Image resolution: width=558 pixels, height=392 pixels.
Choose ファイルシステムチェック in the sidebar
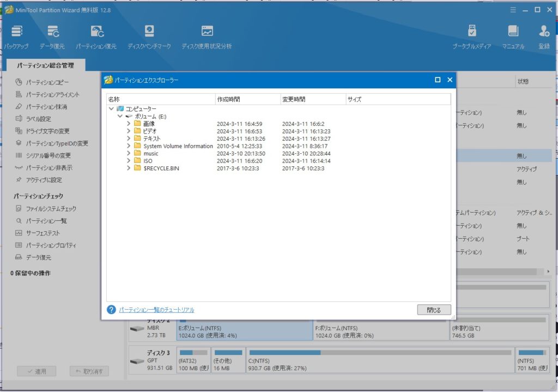click(51, 209)
